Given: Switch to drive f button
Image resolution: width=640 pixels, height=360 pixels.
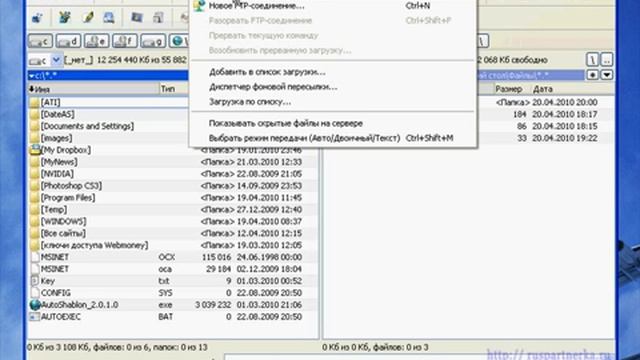Looking at the screenshot, I should (124, 41).
